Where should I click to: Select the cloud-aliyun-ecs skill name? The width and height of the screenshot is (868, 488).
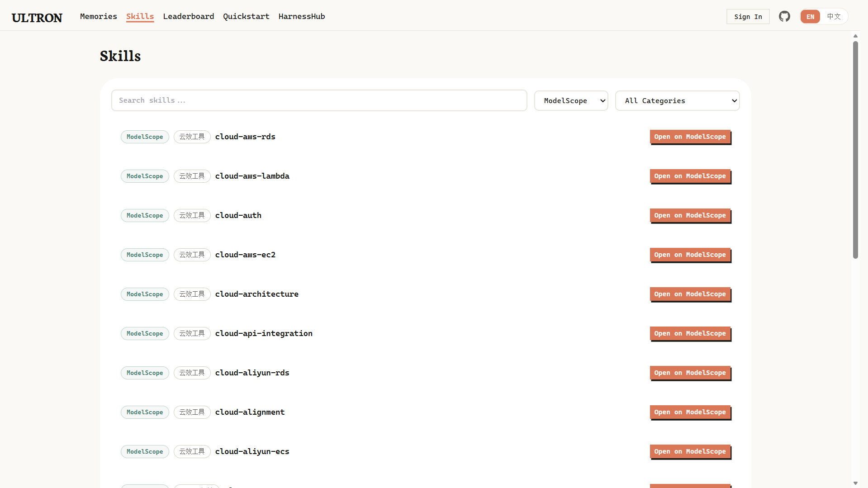pos(252,451)
